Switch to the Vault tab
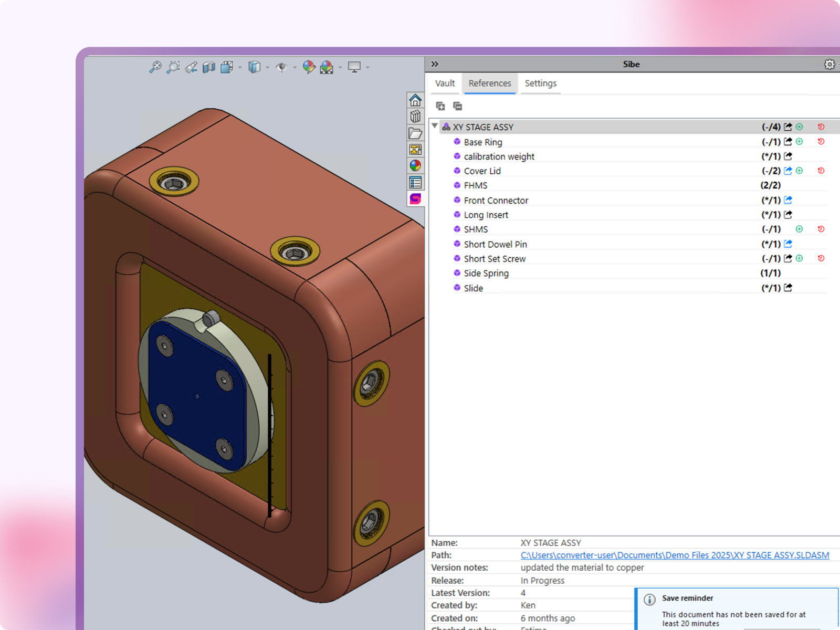 445,83
